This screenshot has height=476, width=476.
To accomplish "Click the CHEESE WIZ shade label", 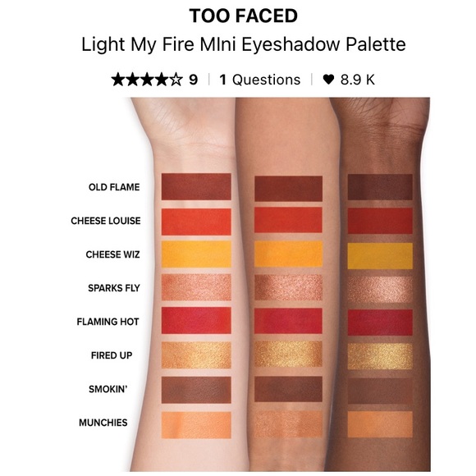I will click(112, 254).
